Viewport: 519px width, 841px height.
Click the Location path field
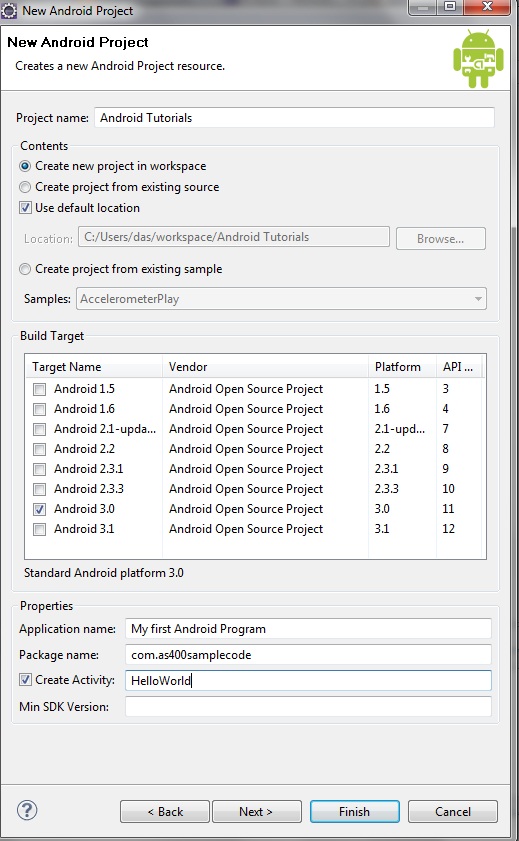click(x=234, y=237)
